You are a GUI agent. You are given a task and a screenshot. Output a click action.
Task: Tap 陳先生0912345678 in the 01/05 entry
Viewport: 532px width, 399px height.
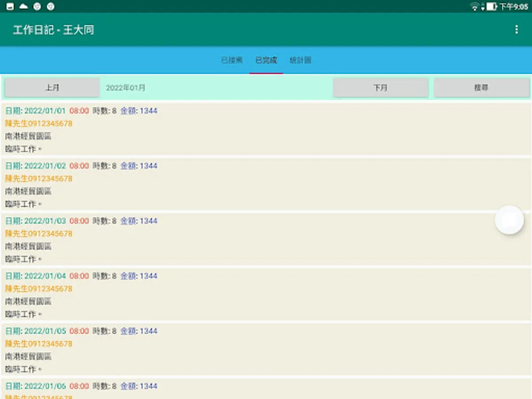point(39,344)
